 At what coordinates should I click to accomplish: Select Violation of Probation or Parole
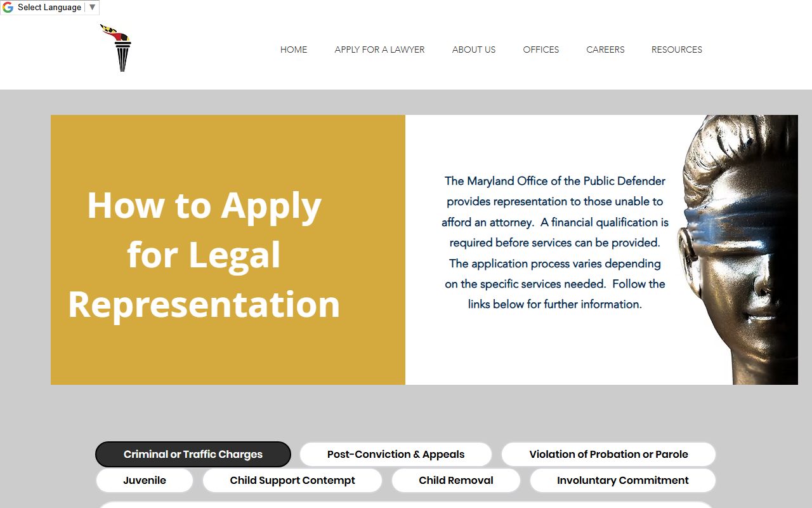point(608,455)
